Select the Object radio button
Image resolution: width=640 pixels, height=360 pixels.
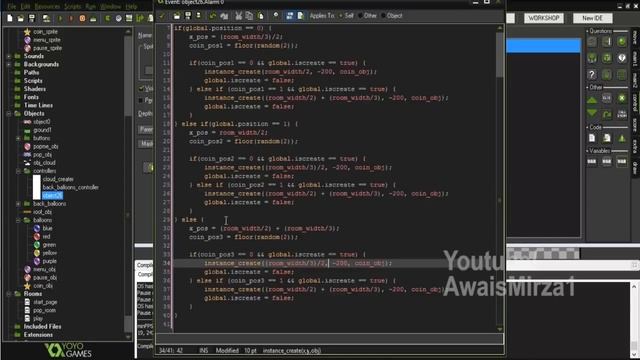pyautogui.click(x=383, y=16)
